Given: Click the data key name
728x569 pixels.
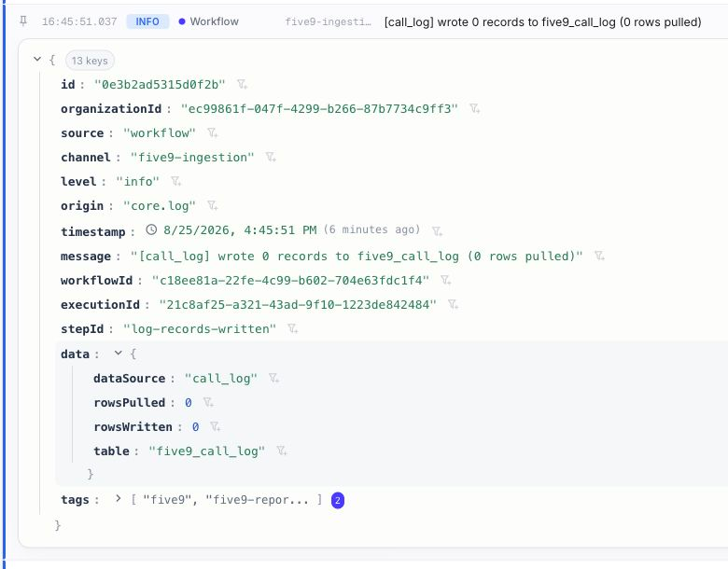Looking at the screenshot, I should pyautogui.click(x=75, y=354).
